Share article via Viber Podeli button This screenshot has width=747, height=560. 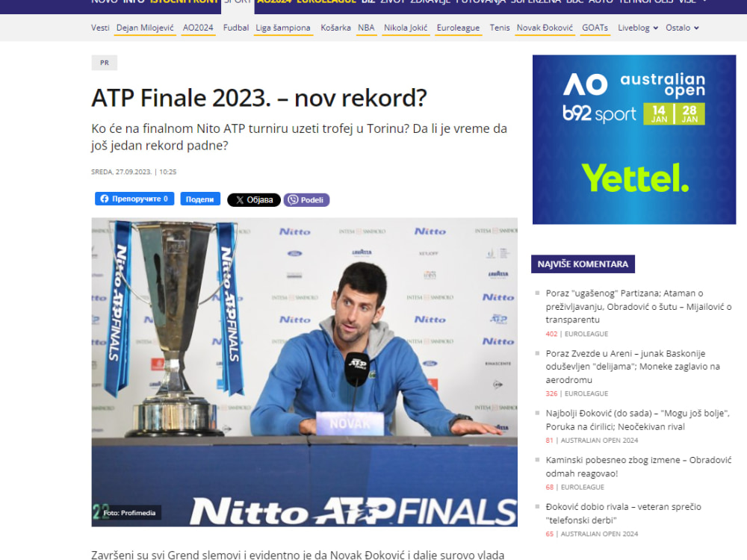coord(306,200)
